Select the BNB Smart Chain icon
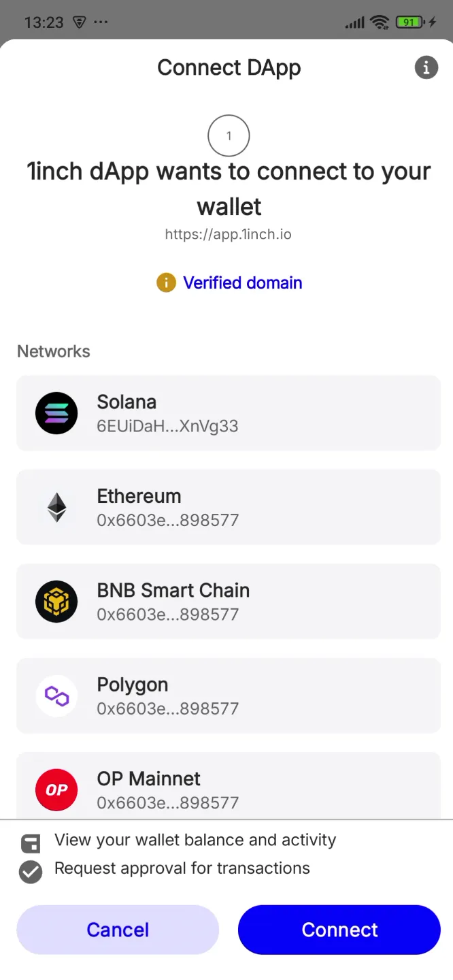This screenshot has height=980, width=453. [x=56, y=602]
